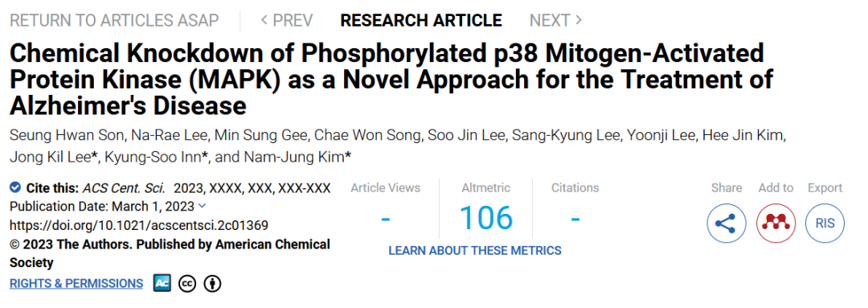
Task: Expand the Publication Date dropdown chevron
Action: click(x=202, y=206)
